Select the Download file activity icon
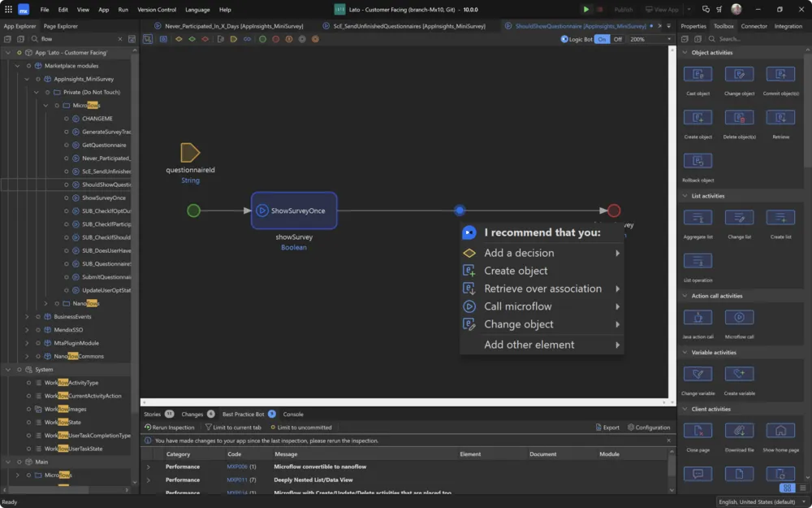 (739, 430)
